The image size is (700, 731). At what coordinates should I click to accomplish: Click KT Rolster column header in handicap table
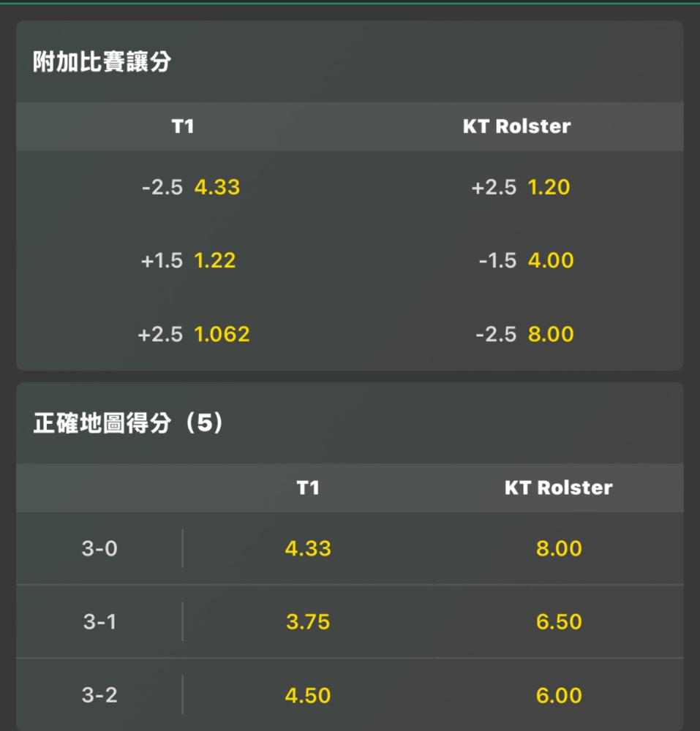pyautogui.click(x=516, y=126)
